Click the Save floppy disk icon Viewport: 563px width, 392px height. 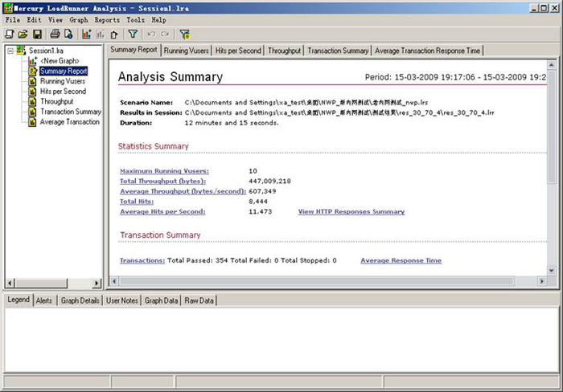point(37,34)
